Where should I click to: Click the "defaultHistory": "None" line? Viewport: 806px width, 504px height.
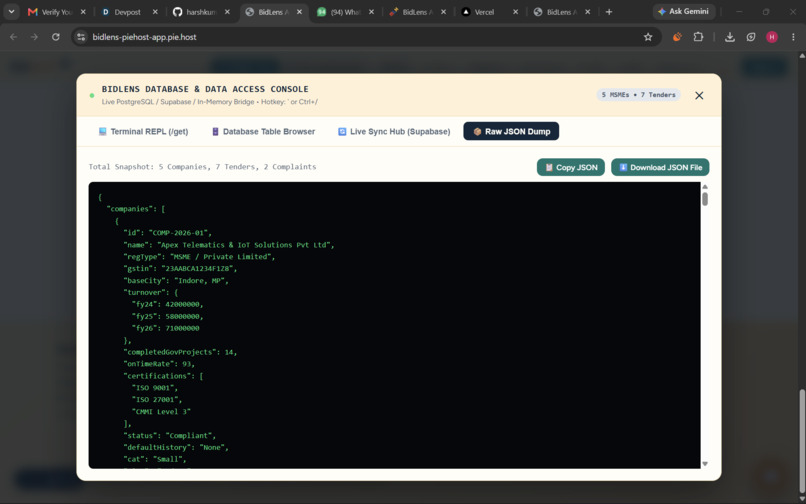pos(176,447)
